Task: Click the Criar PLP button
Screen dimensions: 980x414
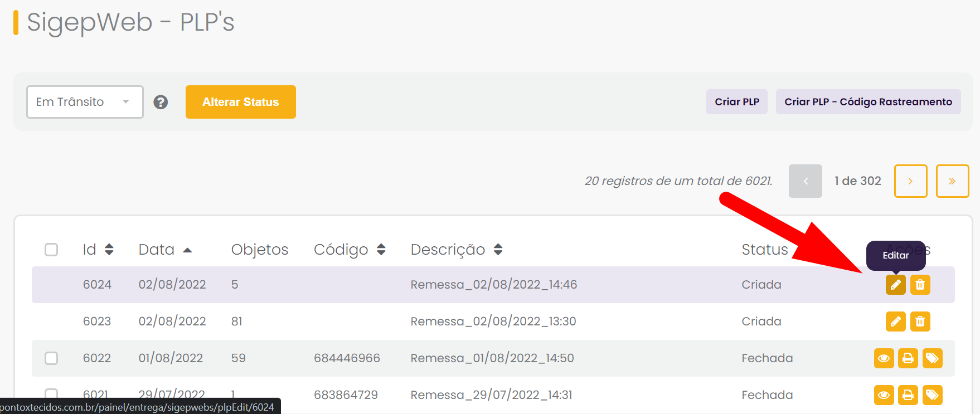Action: click(737, 102)
